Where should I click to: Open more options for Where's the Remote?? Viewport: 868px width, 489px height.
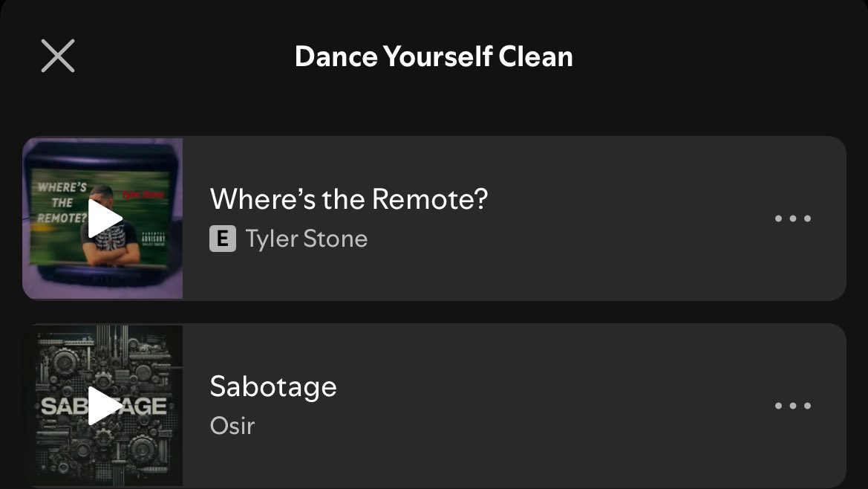(x=793, y=218)
